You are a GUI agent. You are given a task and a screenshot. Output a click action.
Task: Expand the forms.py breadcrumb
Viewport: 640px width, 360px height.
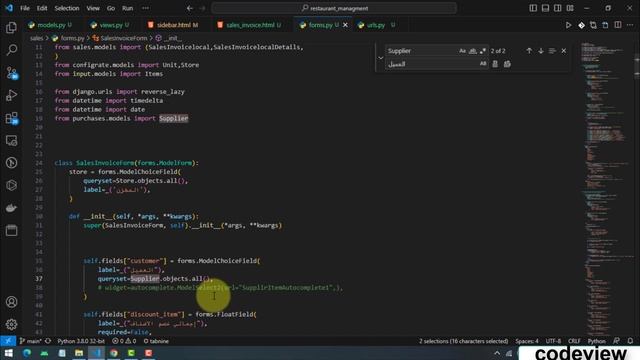(x=68, y=38)
